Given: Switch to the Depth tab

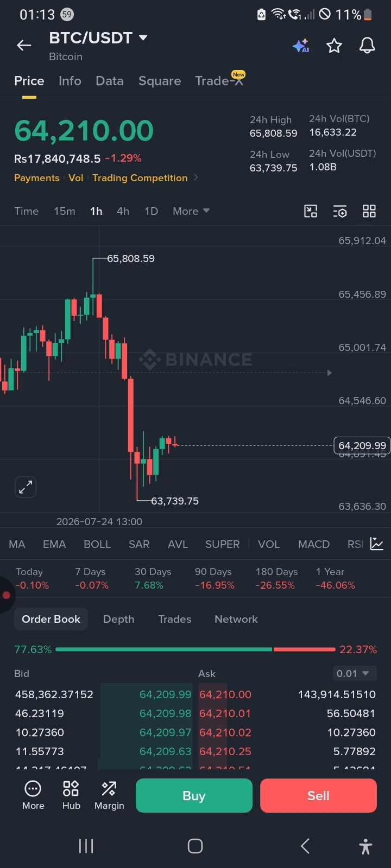Looking at the screenshot, I should click(x=118, y=619).
